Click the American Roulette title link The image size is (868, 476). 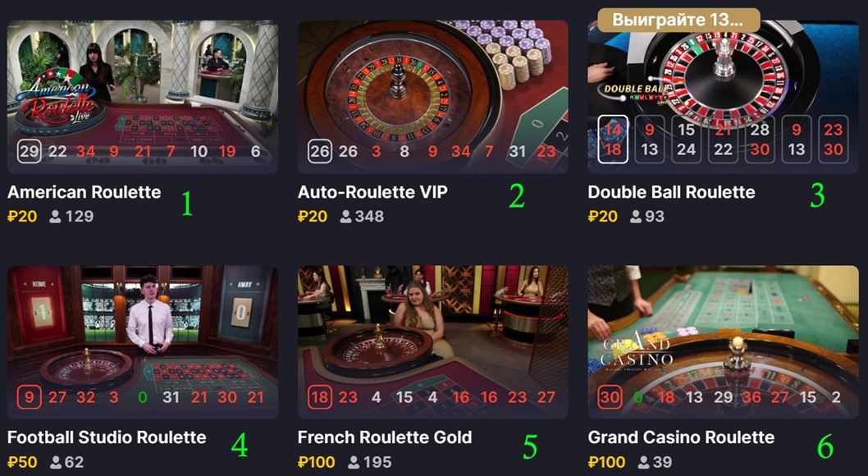(85, 192)
